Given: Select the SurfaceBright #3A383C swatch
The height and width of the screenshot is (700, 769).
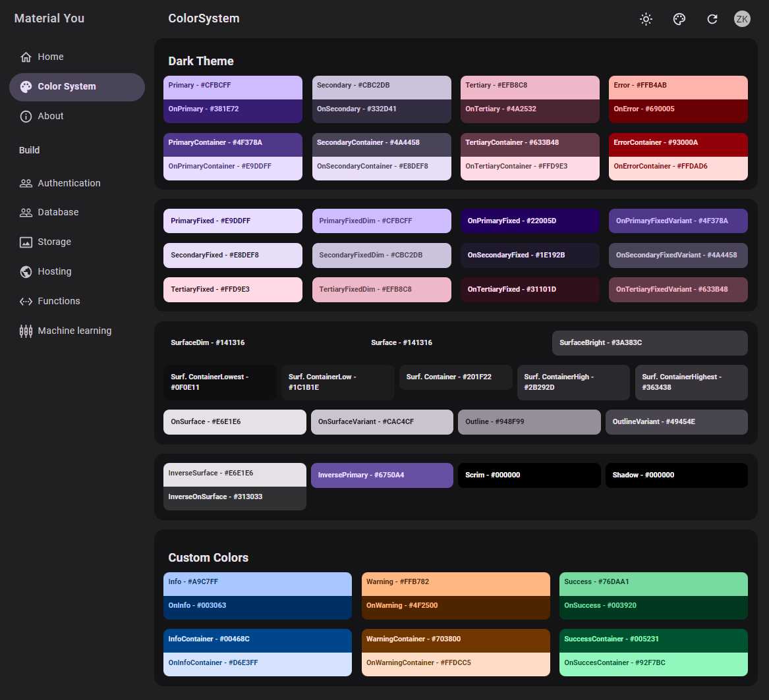Looking at the screenshot, I should tap(650, 343).
